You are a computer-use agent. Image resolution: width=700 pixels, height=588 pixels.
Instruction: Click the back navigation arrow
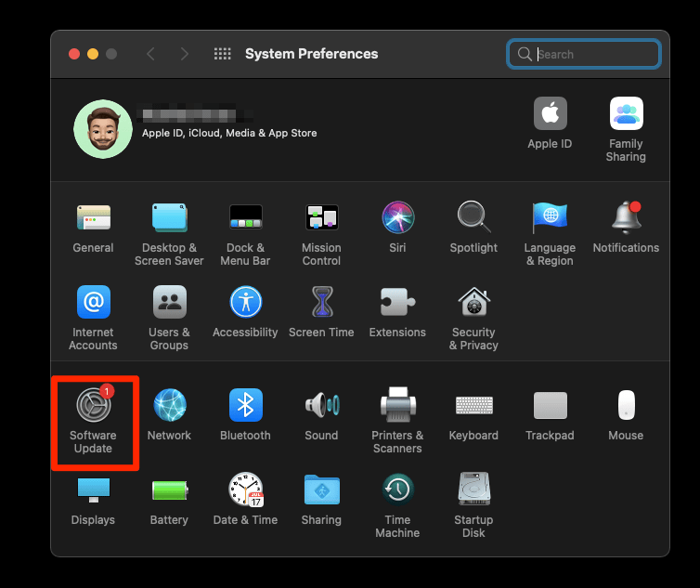[x=151, y=54]
